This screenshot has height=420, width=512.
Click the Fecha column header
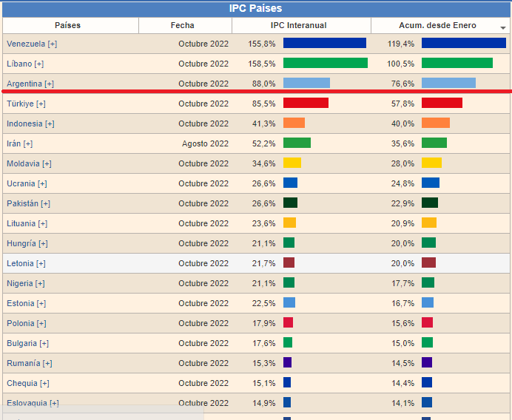pos(182,25)
